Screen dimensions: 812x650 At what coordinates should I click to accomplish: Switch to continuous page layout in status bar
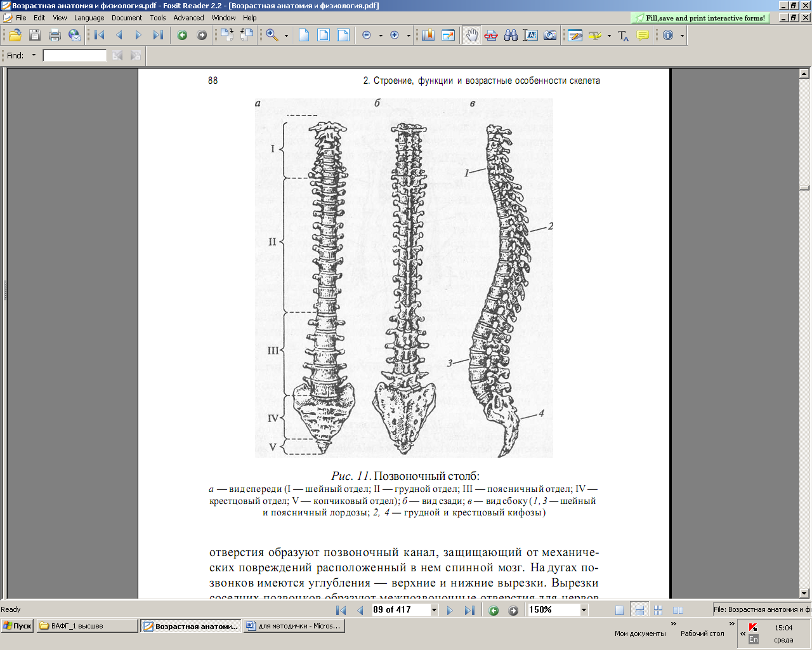(x=639, y=610)
